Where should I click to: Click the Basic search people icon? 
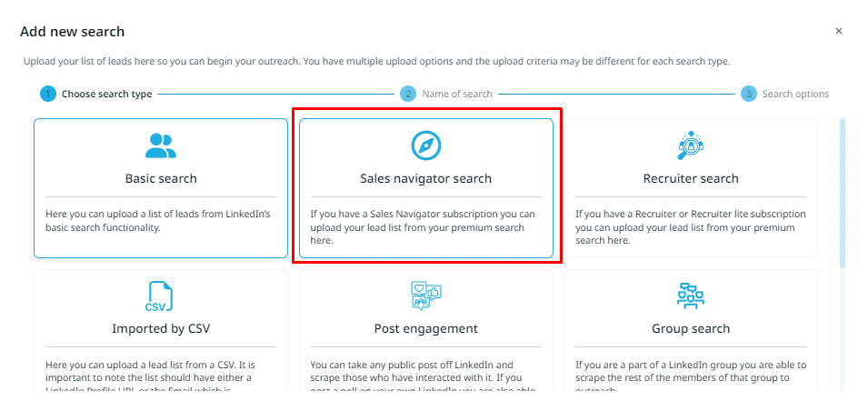coord(161,145)
